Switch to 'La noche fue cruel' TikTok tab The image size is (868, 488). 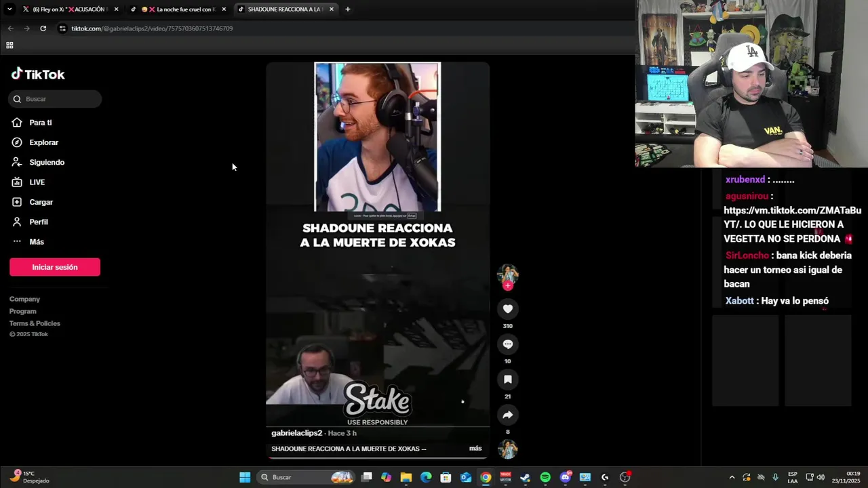pos(180,9)
